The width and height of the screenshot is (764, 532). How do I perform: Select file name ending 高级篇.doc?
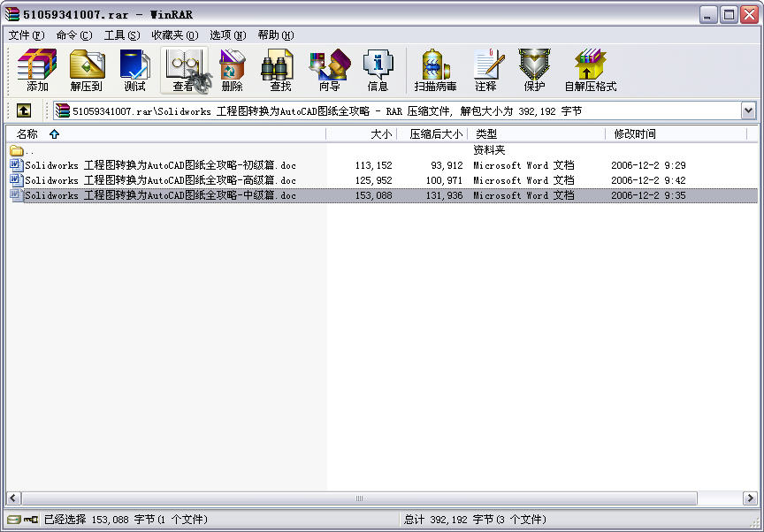point(160,180)
